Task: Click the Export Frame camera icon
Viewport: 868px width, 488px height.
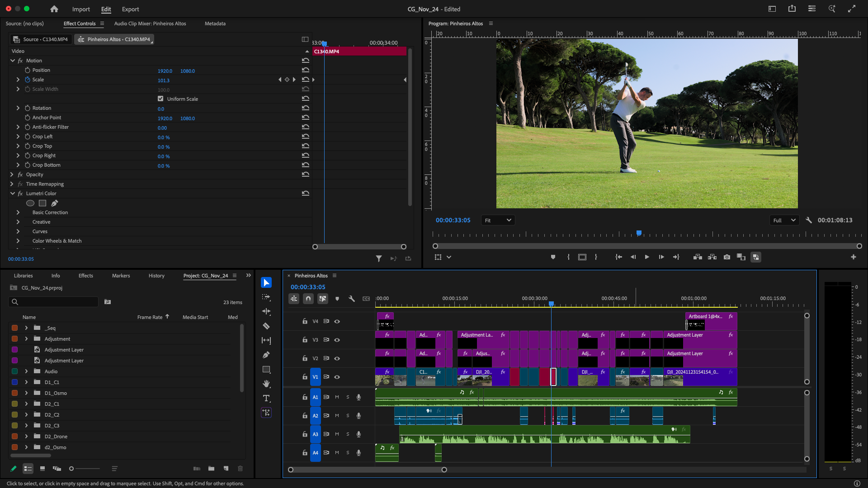Action: coord(726,257)
